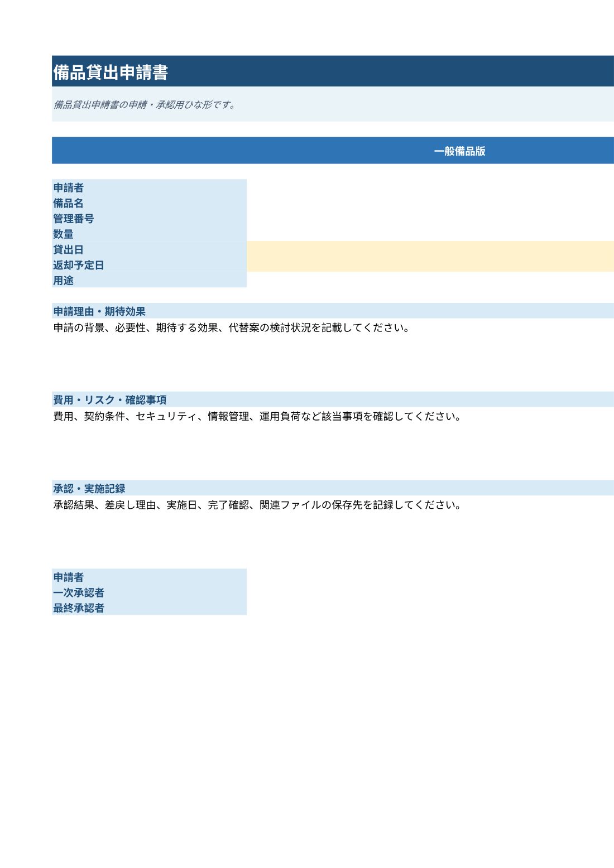Select the 承認・実施記録 section header
Viewport: 614px width, 868px height.
tap(333, 488)
